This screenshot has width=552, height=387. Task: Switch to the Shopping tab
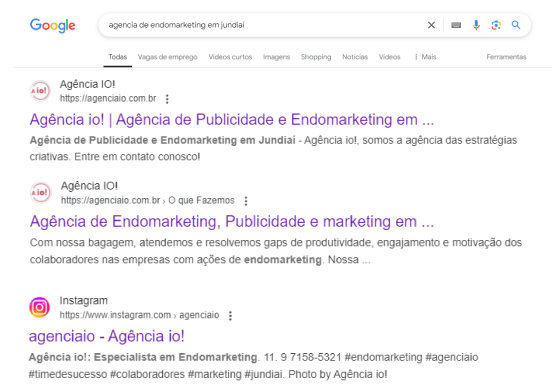316,57
